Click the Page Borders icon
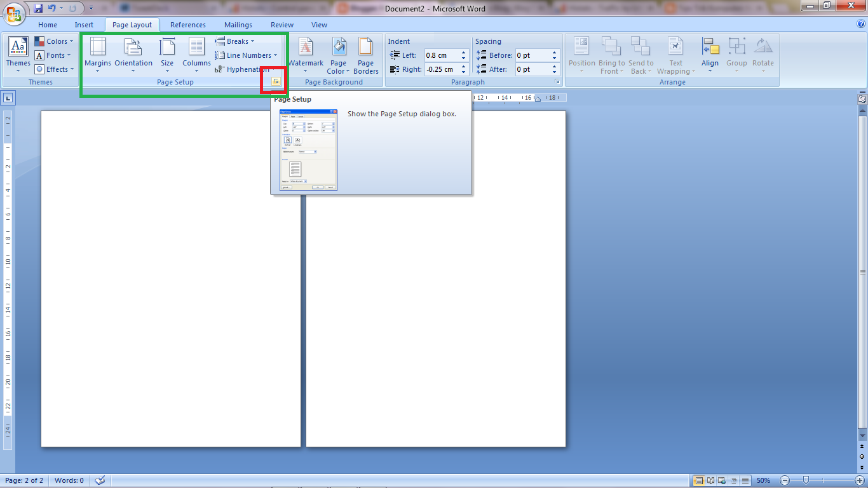The height and width of the screenshot is (488, 868). tap(366, 55)
